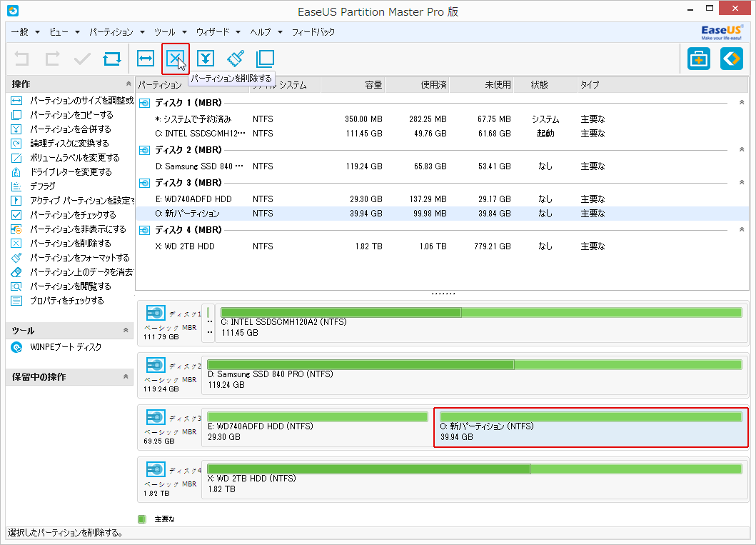Click the Refresh toolbar icon

[112, 59]
